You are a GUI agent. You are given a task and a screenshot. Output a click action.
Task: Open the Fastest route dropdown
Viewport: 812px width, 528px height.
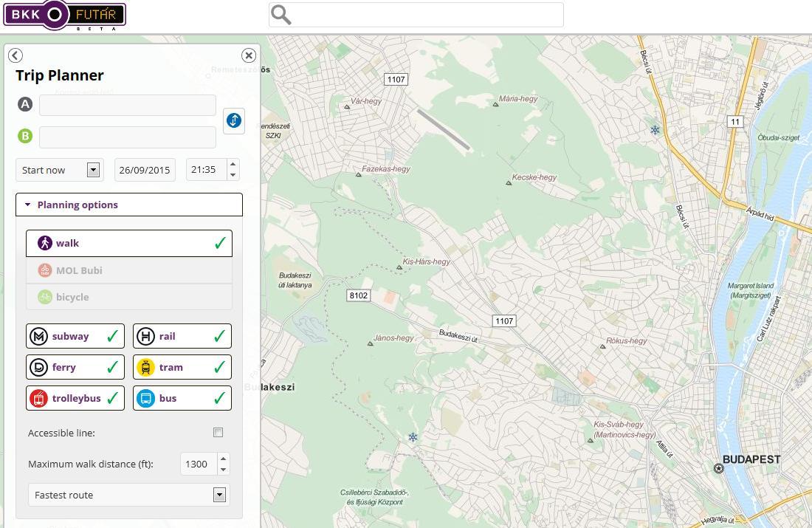[x=219, y=495]
